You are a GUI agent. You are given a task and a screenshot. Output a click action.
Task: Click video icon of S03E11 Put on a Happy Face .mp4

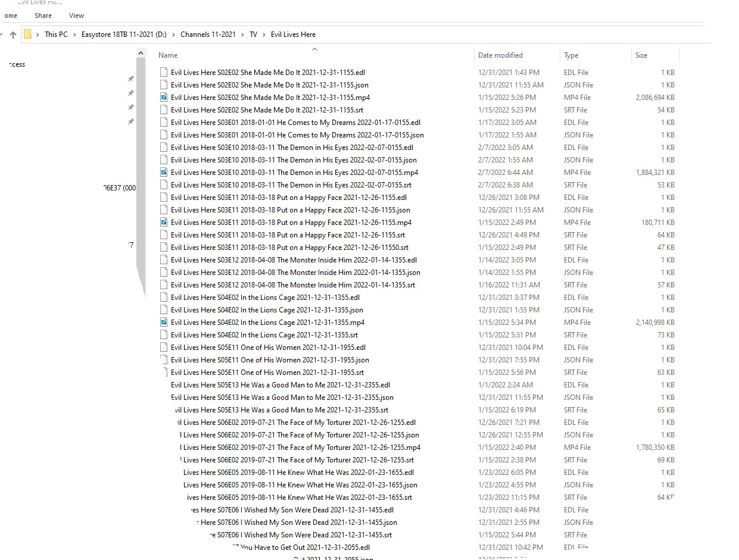[164, 222]
